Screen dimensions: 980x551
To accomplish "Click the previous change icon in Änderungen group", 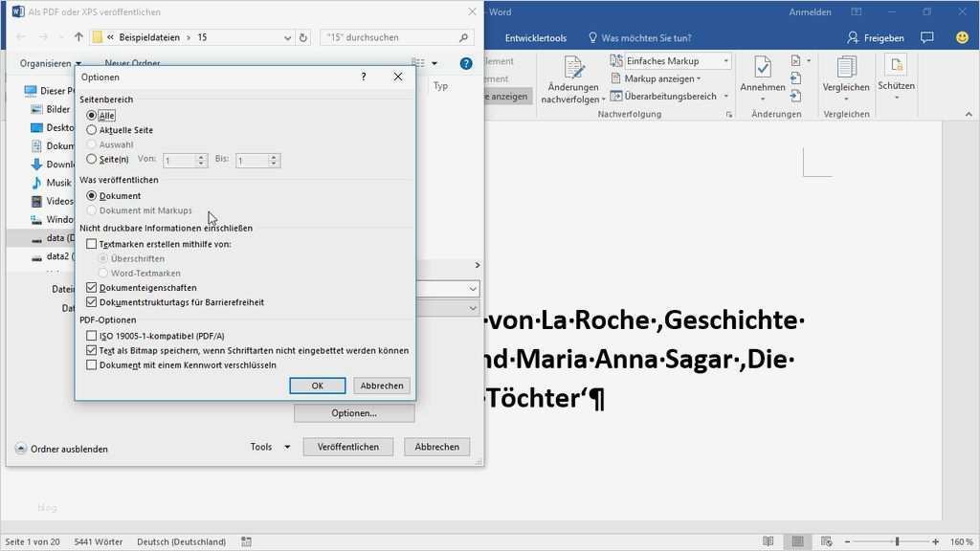I will pos(795,78).
